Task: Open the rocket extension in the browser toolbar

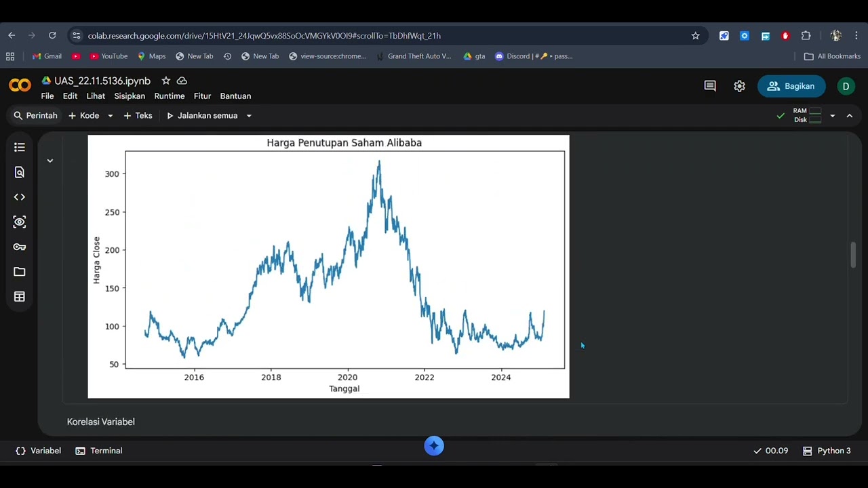Action: 724,36
